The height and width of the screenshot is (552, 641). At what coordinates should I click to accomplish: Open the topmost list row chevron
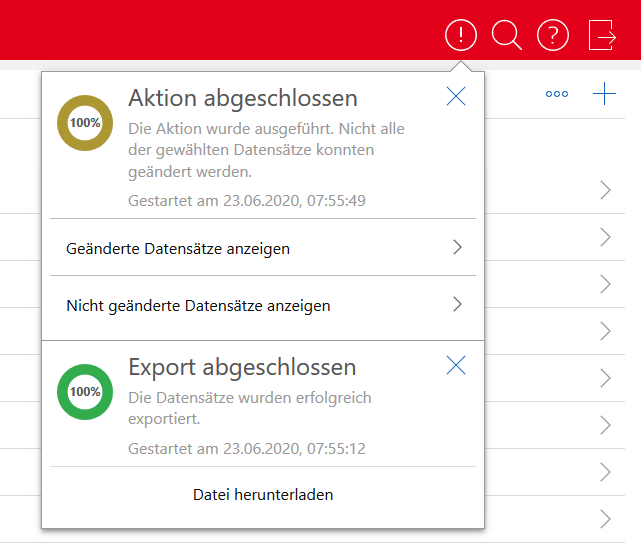[x=605, y=190]
